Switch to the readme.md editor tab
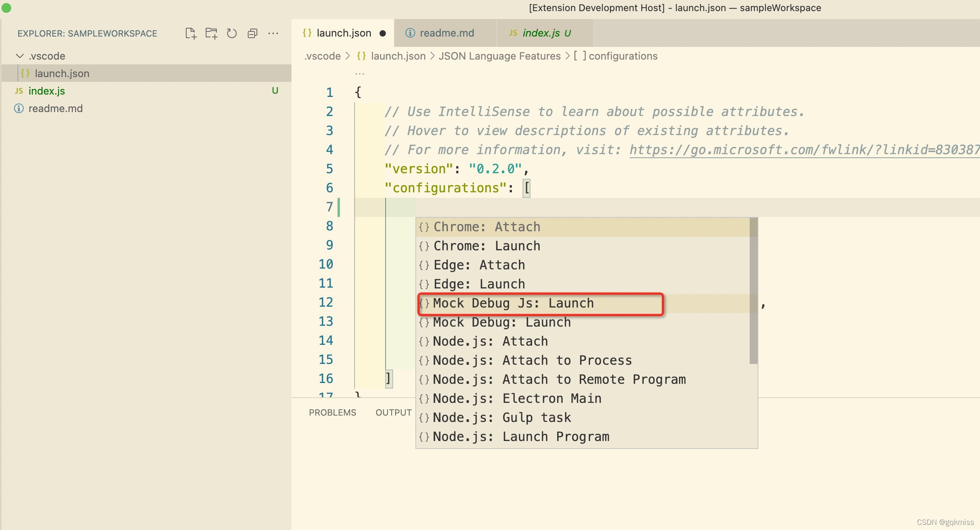 (x=446, y=33)
